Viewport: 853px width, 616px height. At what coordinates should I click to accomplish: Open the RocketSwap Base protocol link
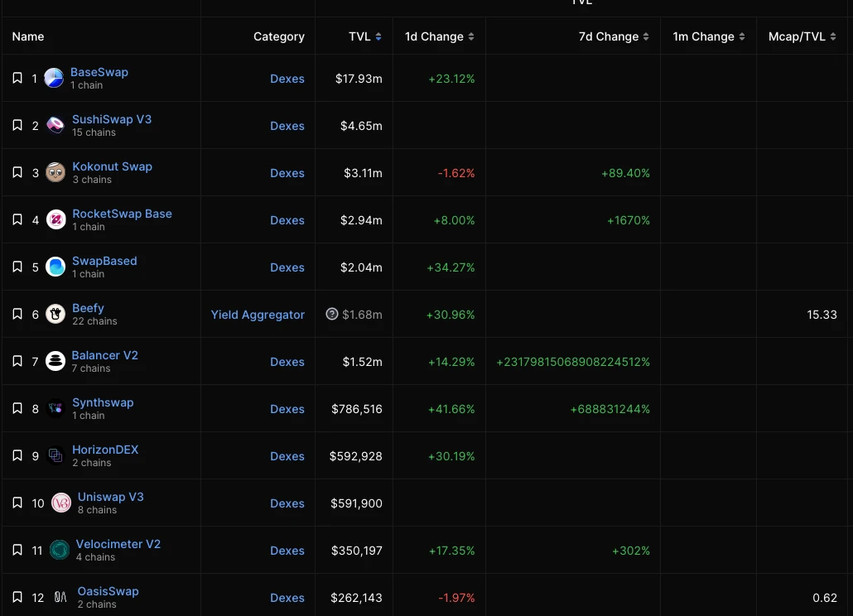[x=122, y=214]
